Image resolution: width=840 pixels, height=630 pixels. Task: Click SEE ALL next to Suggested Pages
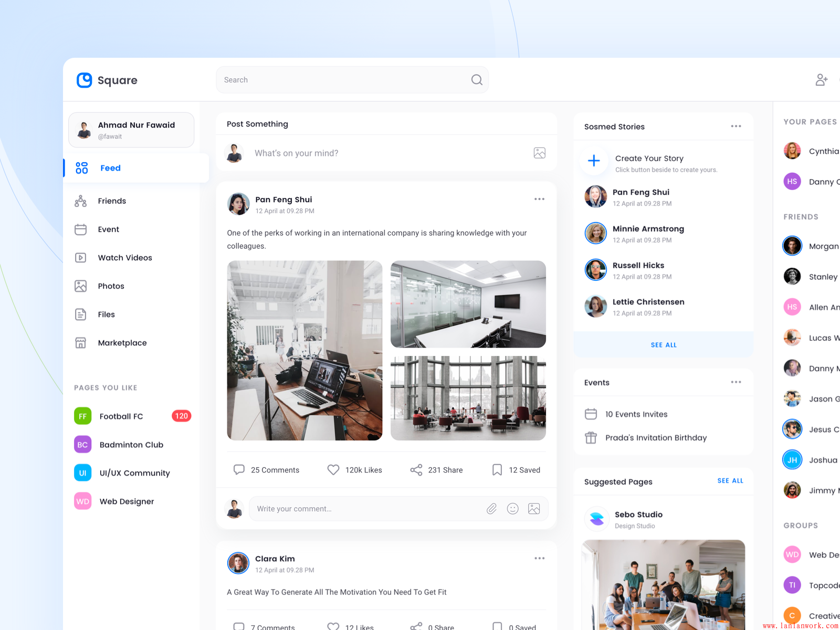(x=730, y=481)
